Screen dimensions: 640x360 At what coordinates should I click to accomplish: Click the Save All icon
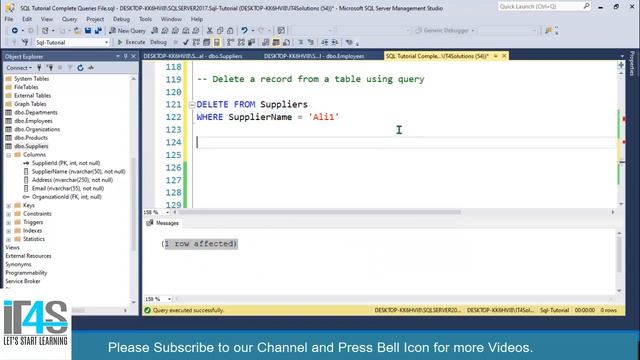(x=98, y=31)
